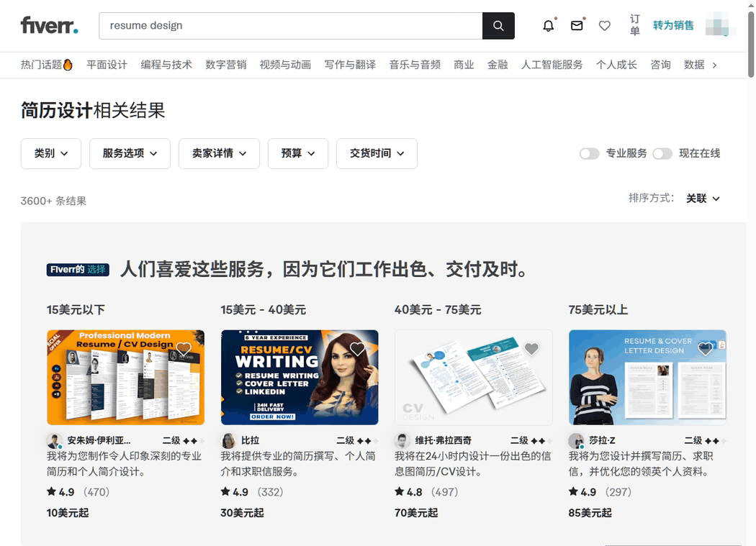The image size is (756, 546).
Task: Save the Professional Modern Resume gig with heart
Action: 184,348
